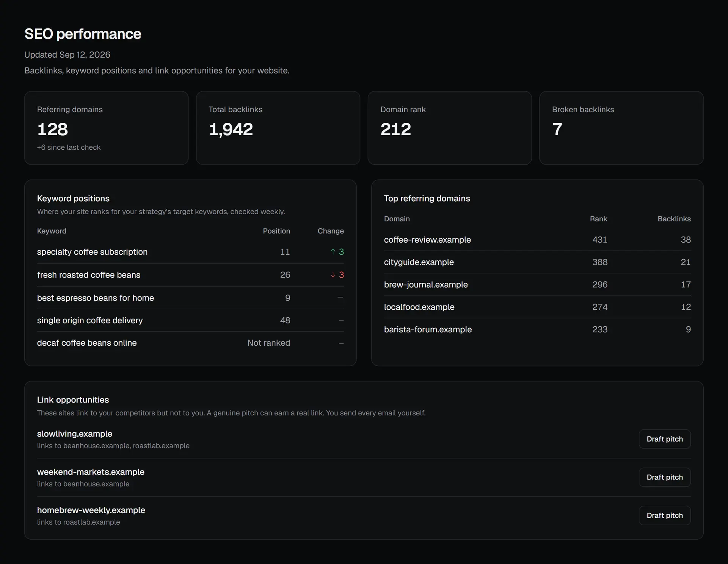Click rank value 431
The image size is (728, 564).
pyautogui.click(x=600, y=240)
